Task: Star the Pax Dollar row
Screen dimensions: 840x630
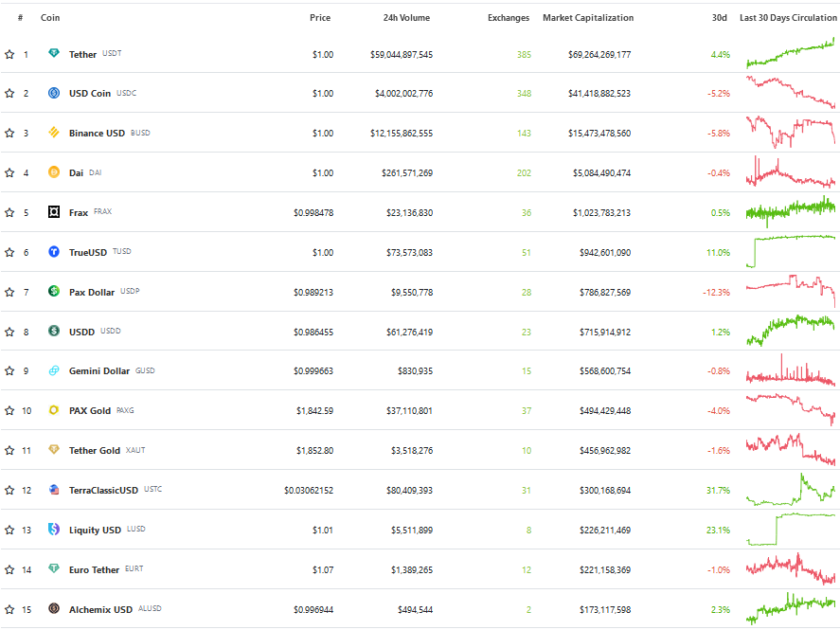Action: click(9, 292)
